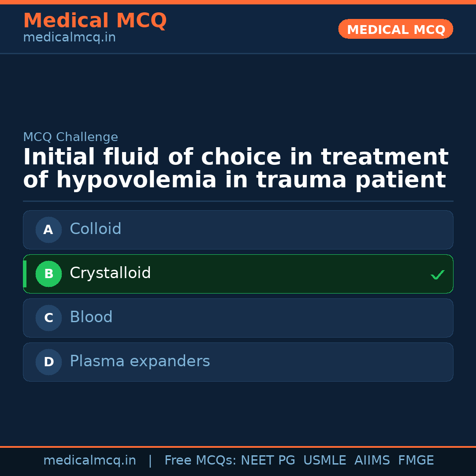This screenshot has height=476, width=476.
Task: Click the orange MEDICAL MCQ badge
Action: [x=395, y=29]
